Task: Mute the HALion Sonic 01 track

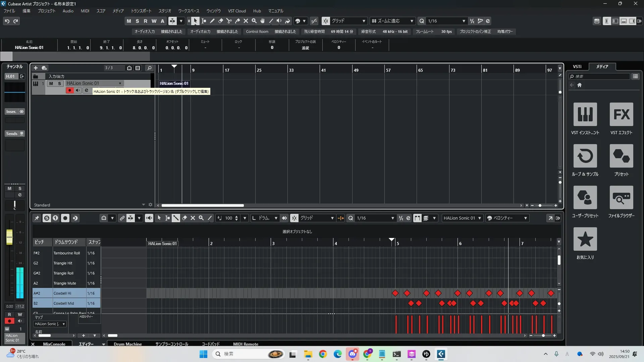Action: [51, 83]
